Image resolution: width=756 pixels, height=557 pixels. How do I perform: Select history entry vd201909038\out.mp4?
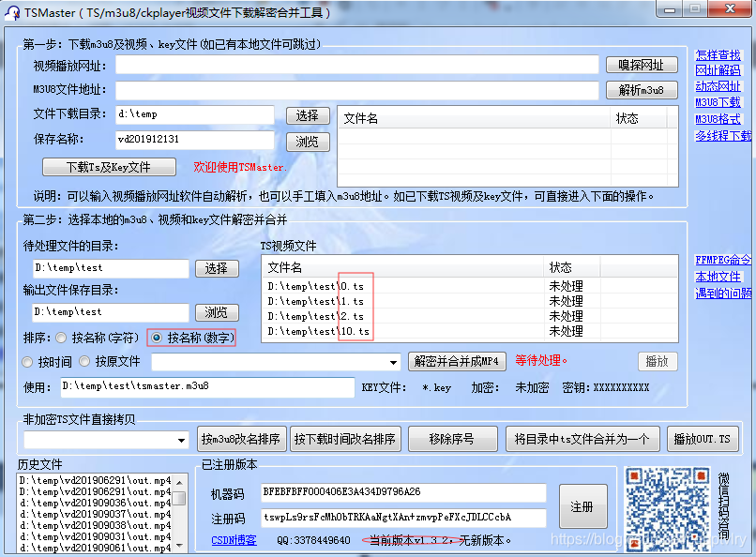(95, 526)
